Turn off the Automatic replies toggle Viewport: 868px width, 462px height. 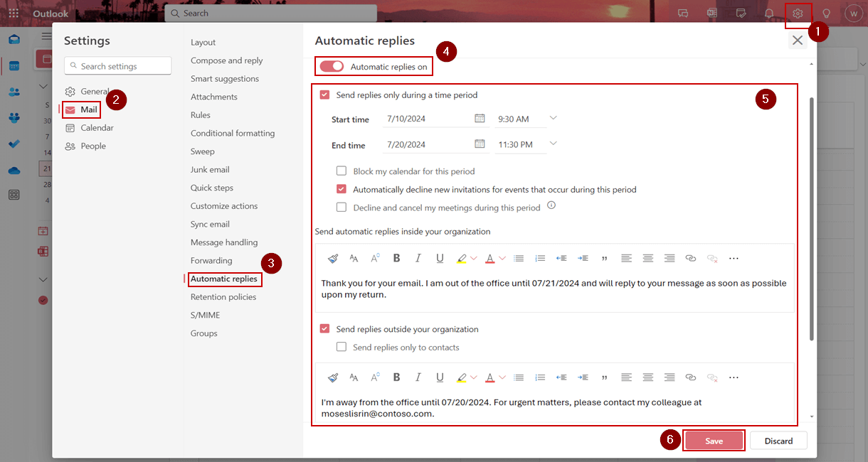[x=332, y=67]
